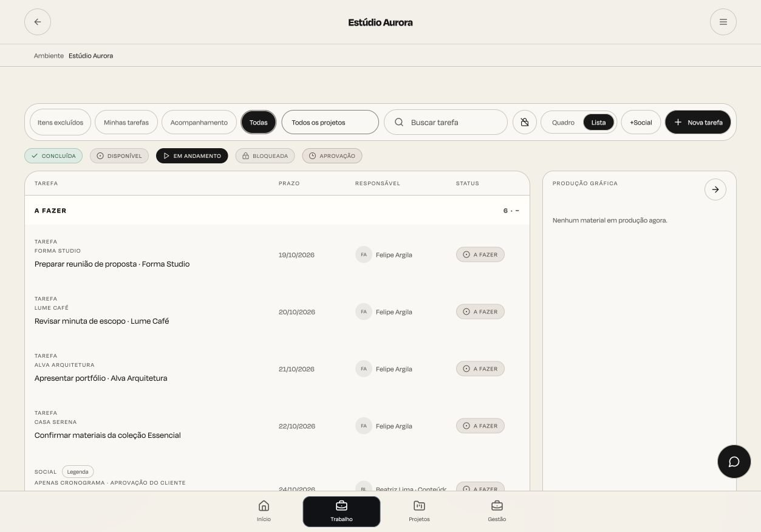Select the Todas tab
The height and width of the screenshot is (532, 761).
[x=259, y=122]
